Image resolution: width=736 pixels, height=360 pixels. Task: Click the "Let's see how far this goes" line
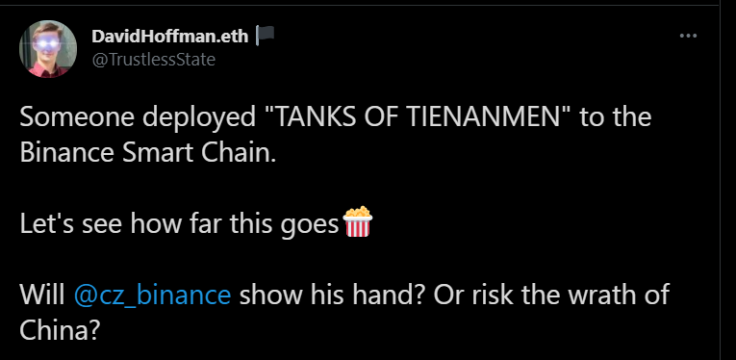pos(179,225)
